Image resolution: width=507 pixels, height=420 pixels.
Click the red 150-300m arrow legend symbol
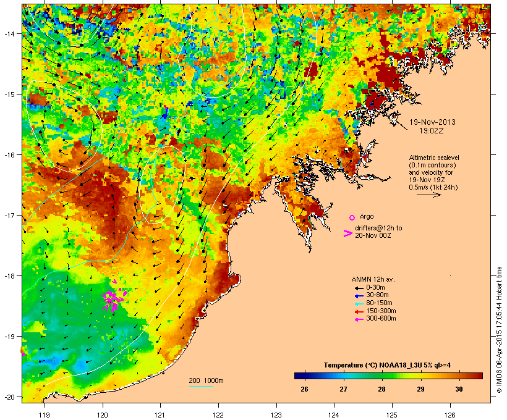coord(359,311)
